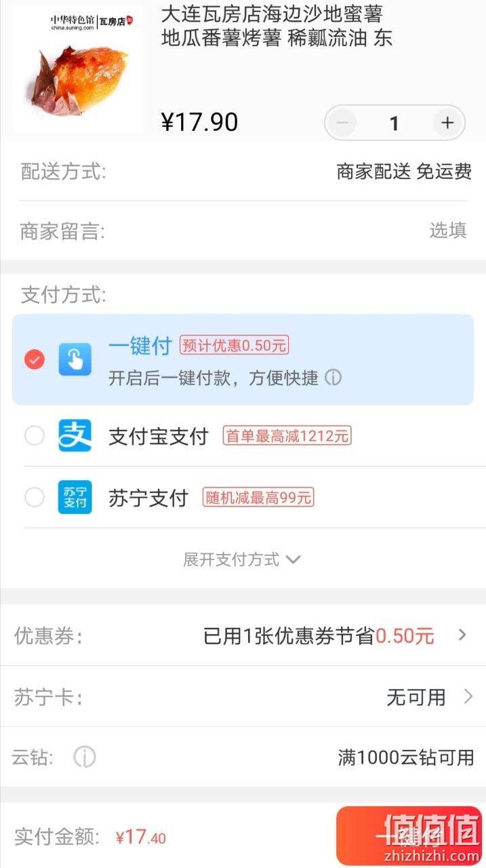
Task: Tap the 随机减最高99元 promo tag
Action: pyautogui.click(x=258, y=498)
